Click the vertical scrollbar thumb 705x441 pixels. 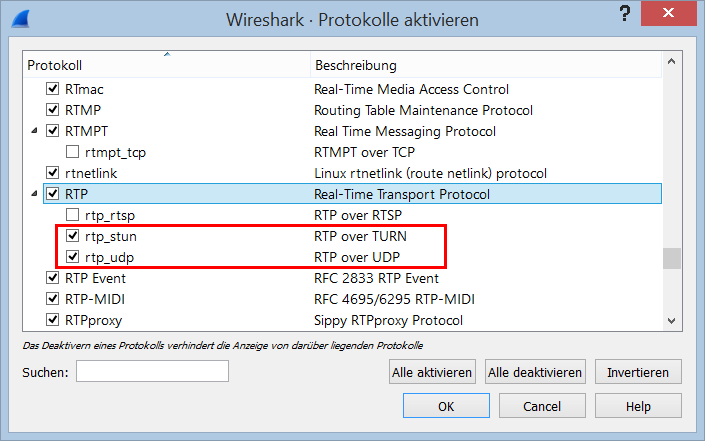coord(671,258)
